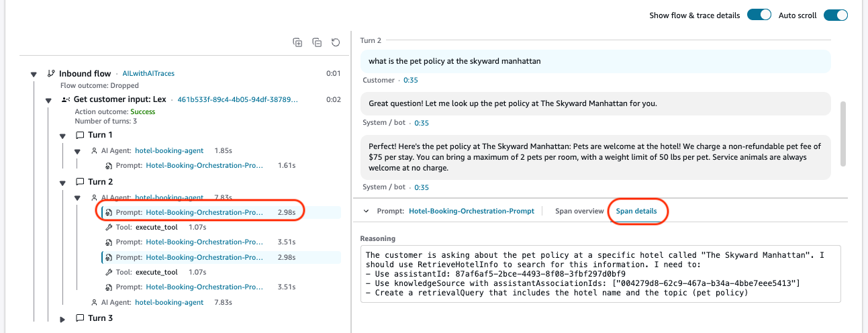Collapse the AI Agent 1.85s node arrow
Image resolution: width=868 pixels, height=333 pixels.
[78, 152]
